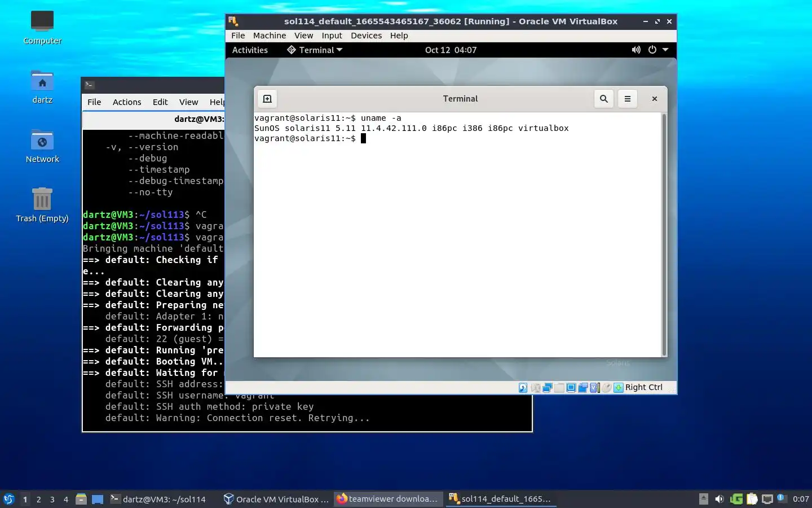Open the Computer desktop icon
This screenshot has width=812, height=508.
pos(42,28)
